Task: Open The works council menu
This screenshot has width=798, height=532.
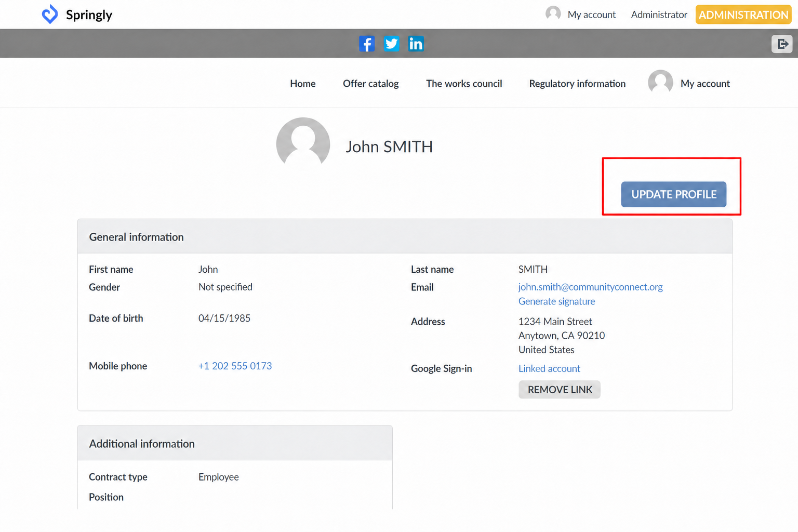Action: [x=464, y=84]
